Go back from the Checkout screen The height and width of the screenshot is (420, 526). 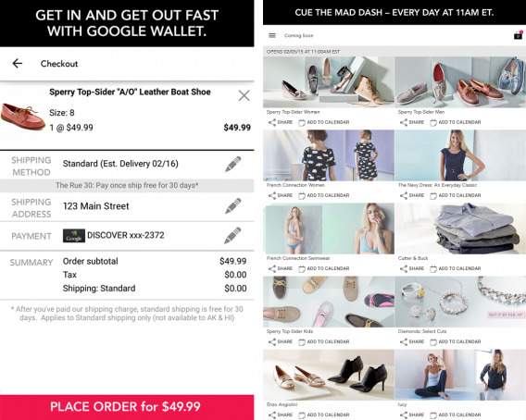coord(18,63)
